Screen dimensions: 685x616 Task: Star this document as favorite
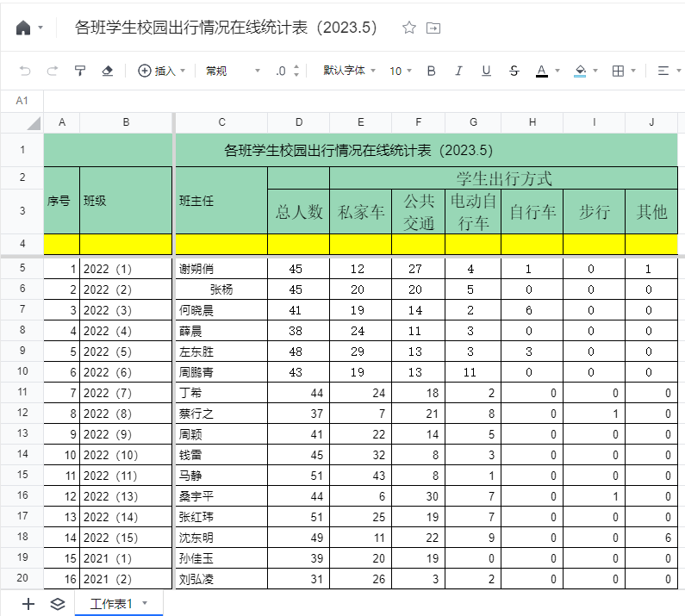[409, 28]
